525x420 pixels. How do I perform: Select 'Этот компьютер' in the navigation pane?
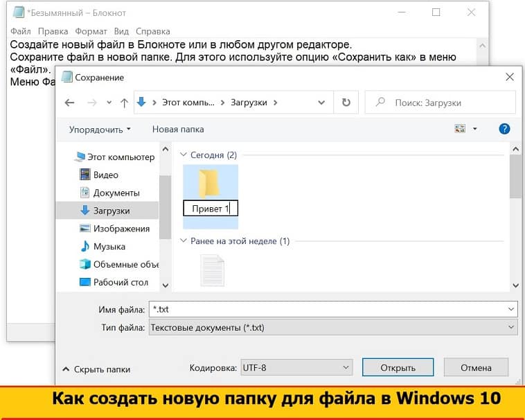(115, 157)
